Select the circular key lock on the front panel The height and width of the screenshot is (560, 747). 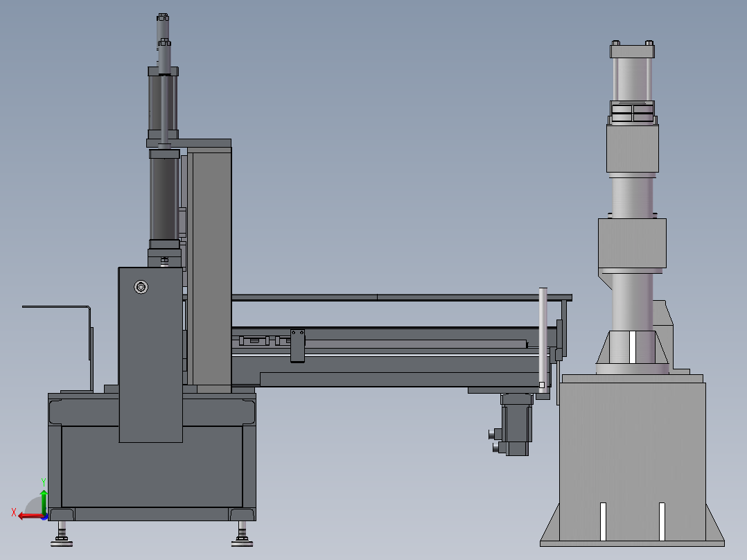point(141,287)
